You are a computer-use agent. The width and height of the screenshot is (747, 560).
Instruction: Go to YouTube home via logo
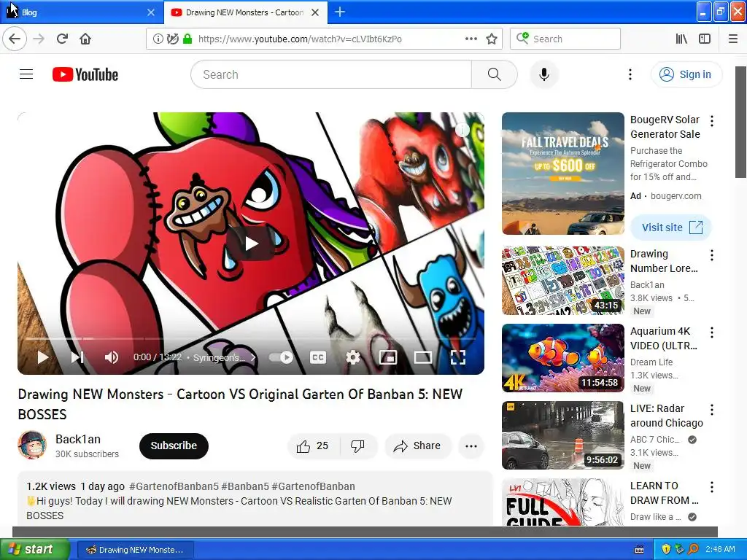coord(85,75)
